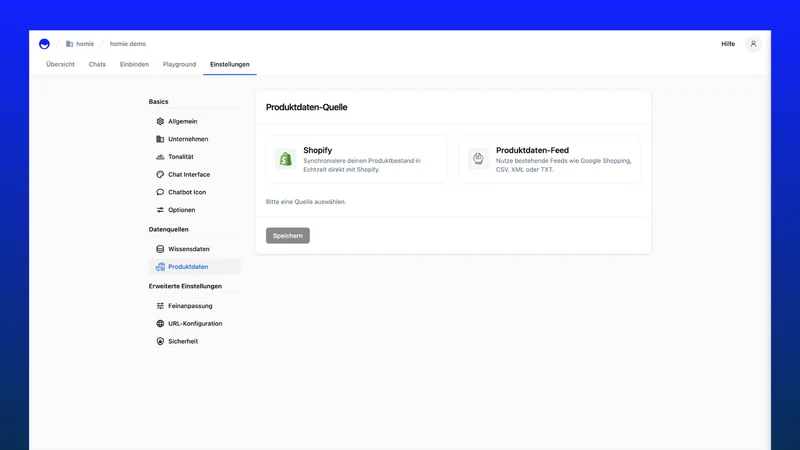
Task: Open Chat Interface settings label
Action: click(x=189, y=174)
